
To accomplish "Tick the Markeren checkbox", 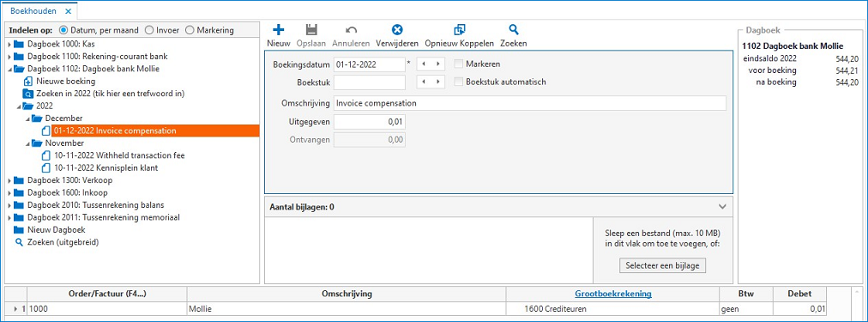I will coord(458,64).
